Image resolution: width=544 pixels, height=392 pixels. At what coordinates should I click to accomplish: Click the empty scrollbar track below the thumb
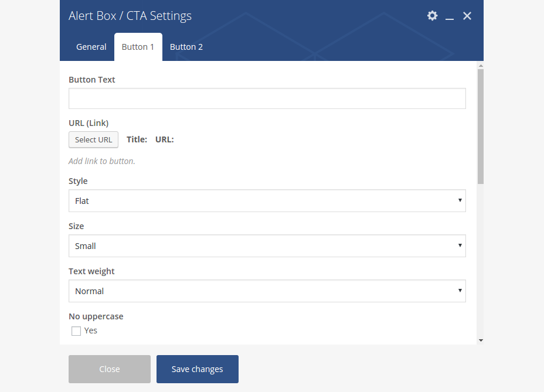(481, 264)
